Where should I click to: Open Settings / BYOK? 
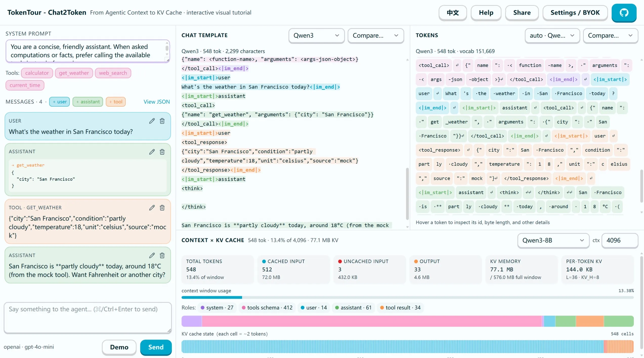tap(575, 13)
